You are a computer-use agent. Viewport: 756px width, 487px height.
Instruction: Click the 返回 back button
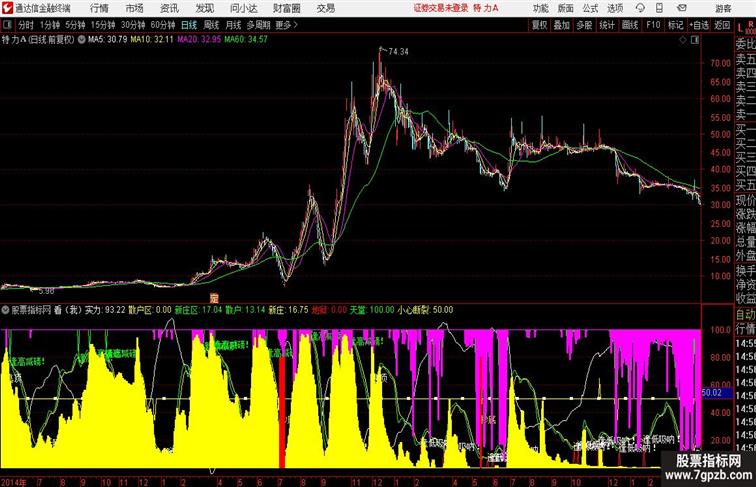[x=722, y=25]
